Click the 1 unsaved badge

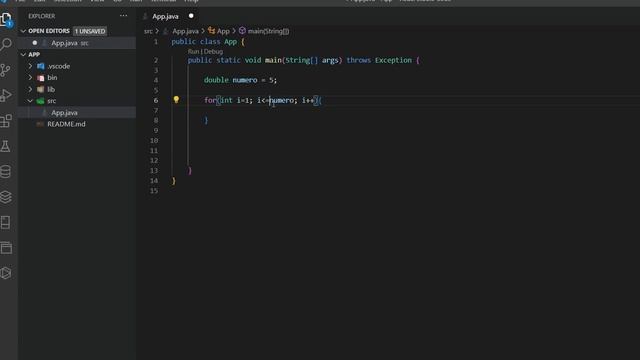pos(90,31)
